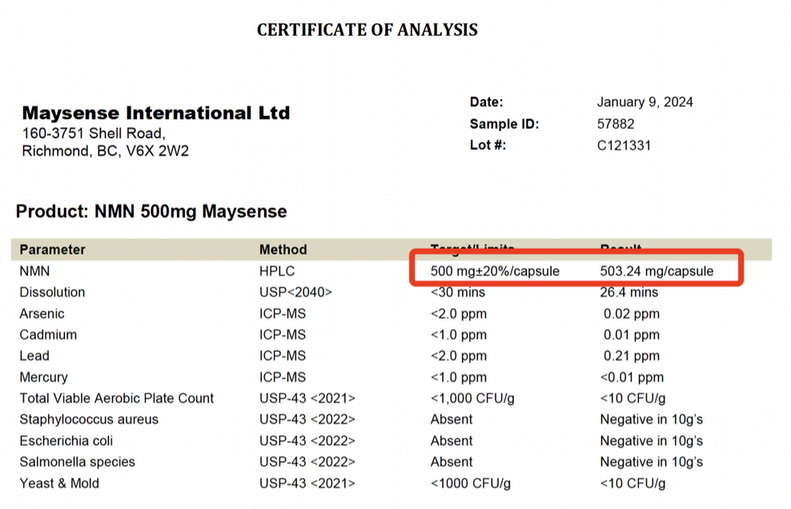Viewport: 791px width, 509px height.
Task: Click the 160-3751 Shell Road address line
Action: [94, 133]
